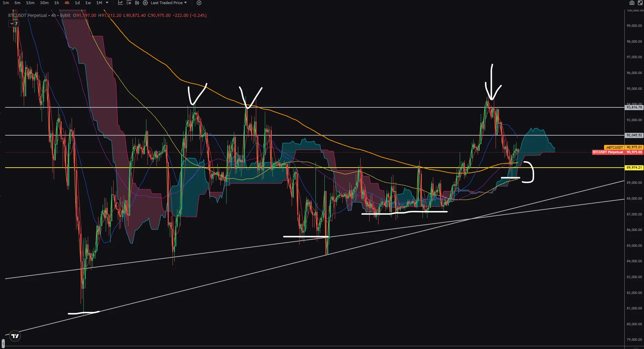
Task: Open more timeframes dropdown arrow
Action: [107, 3]
